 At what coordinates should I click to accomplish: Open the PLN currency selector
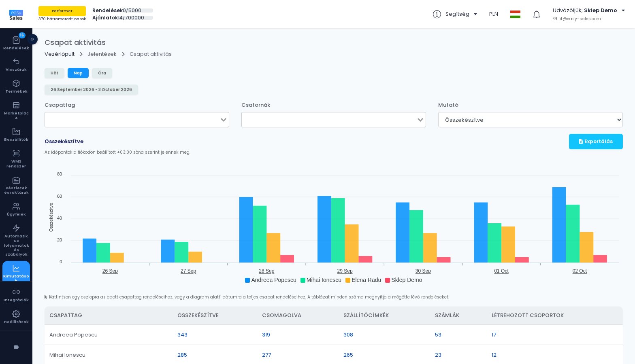tap(493, 14)
